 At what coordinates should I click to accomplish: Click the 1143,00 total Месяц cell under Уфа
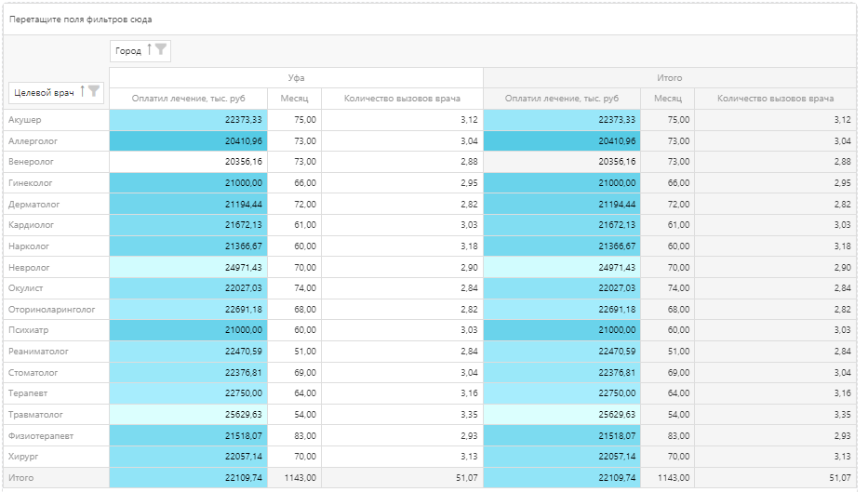[x=296, y=478]
